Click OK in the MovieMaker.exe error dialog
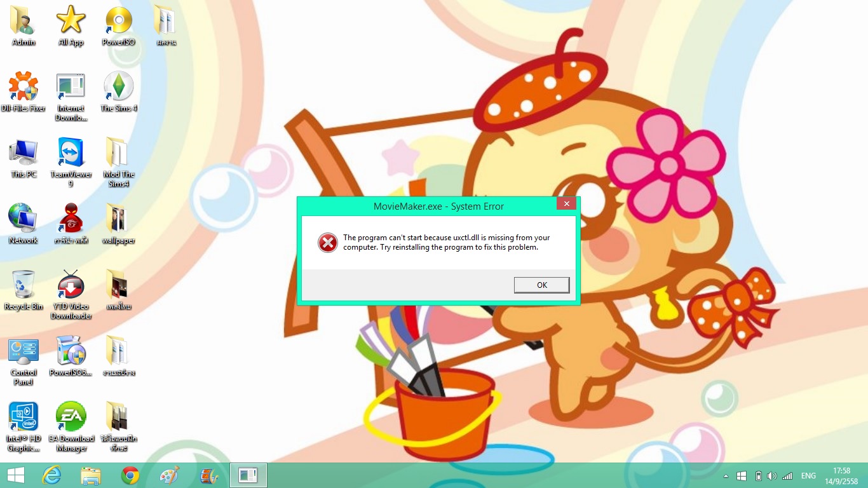The height and width of the screenshot is (488, 868). tap(541, 285)
